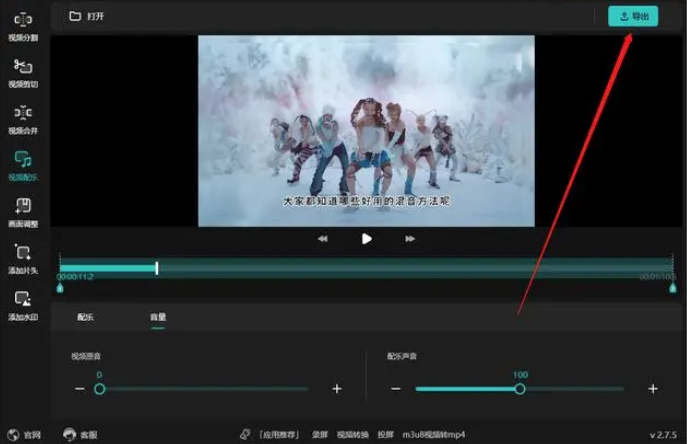Click the start trim marker under timeline
This screenshot has width=687, height=444.
[x=60, y=288]
